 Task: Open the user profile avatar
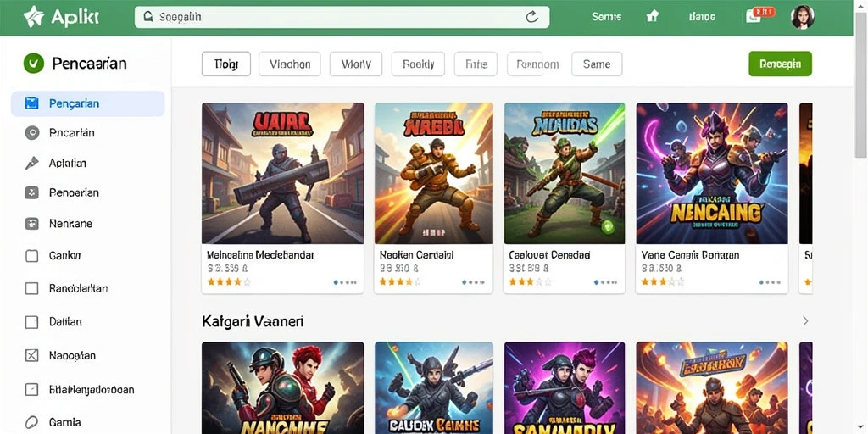803,17
